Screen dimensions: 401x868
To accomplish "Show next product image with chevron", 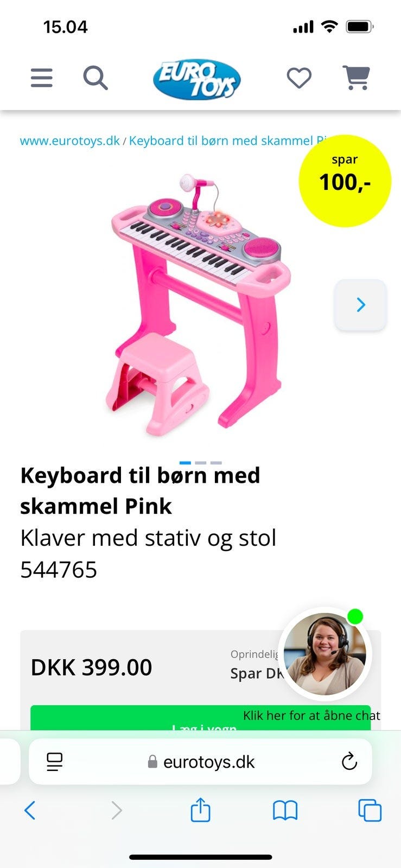I will point(361,305).
